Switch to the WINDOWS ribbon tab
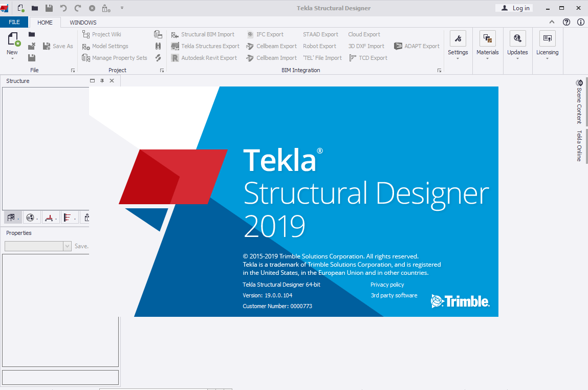This screenshot has height=390, width=588. pyautogui.click(x=83, y=23)
